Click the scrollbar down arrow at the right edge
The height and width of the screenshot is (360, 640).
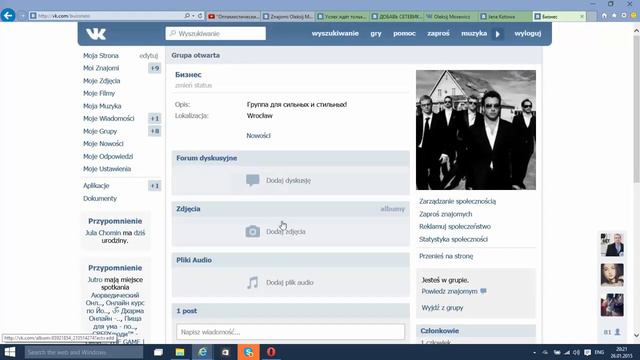point(636,336)
